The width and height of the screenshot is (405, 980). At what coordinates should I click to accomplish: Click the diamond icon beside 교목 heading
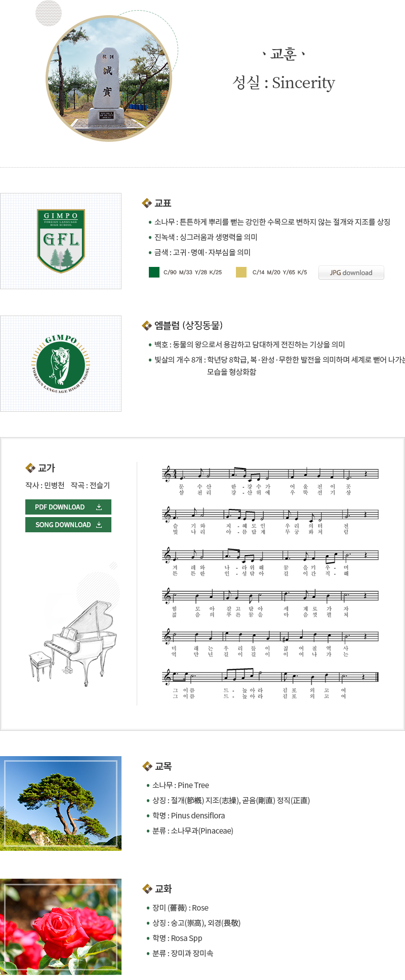147,766
